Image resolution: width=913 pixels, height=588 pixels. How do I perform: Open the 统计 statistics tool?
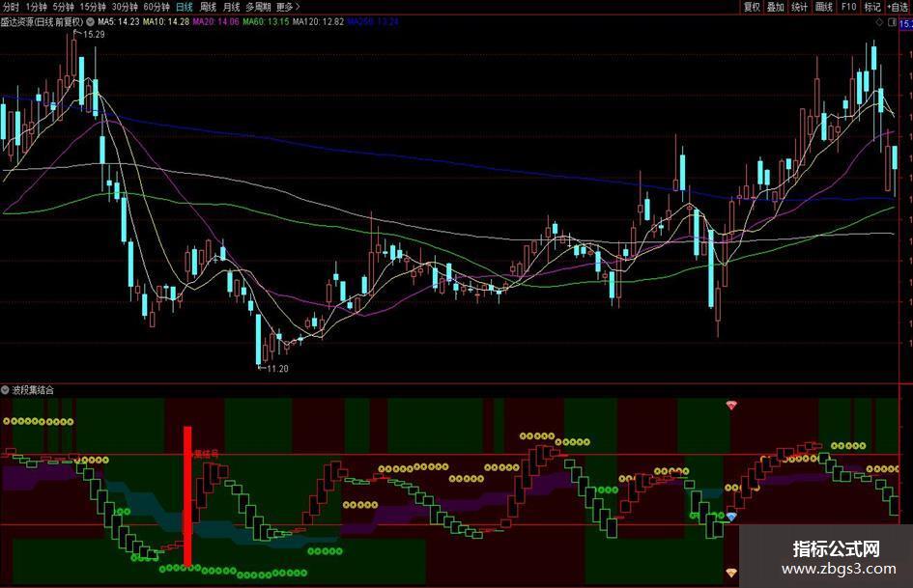(x=799, y=7)
